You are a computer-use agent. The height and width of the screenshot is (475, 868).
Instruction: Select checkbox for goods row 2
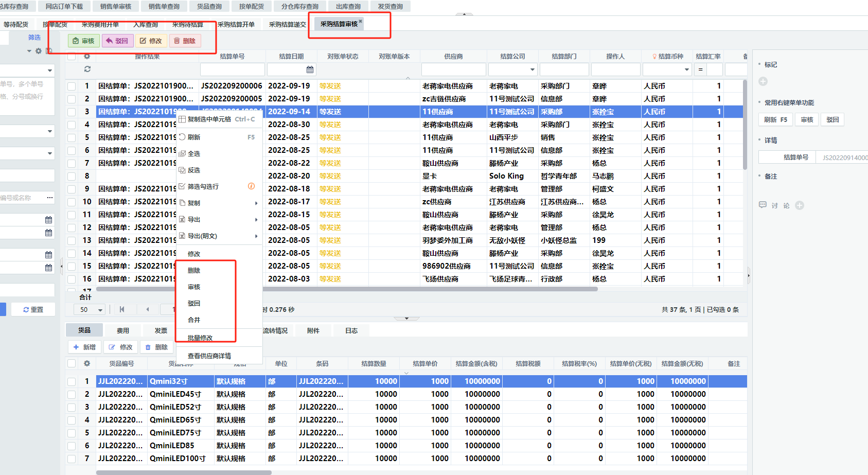pos(72,394)
